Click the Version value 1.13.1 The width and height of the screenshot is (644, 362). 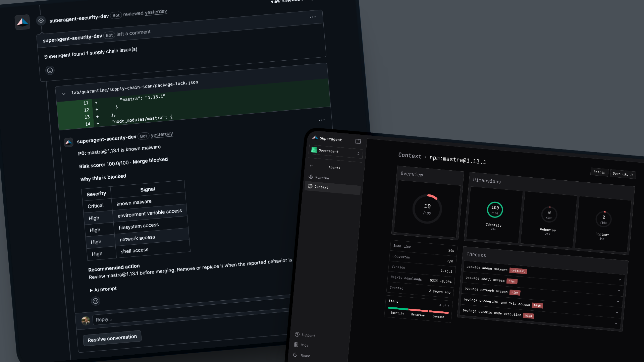(446, 271)
